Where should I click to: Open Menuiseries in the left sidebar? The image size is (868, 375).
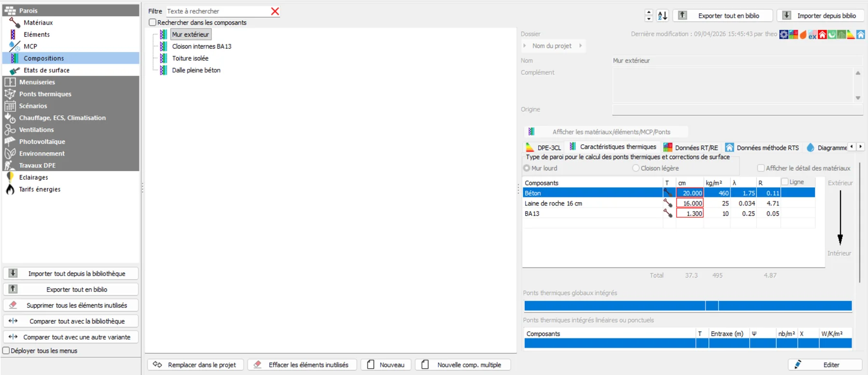[x=37, y=82]
